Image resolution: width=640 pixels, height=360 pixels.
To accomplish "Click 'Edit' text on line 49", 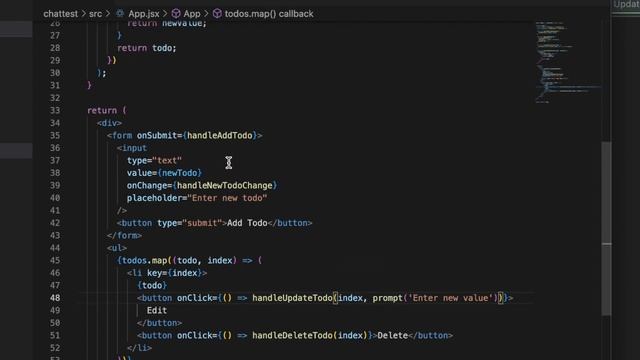I will [x=157, y=311].
